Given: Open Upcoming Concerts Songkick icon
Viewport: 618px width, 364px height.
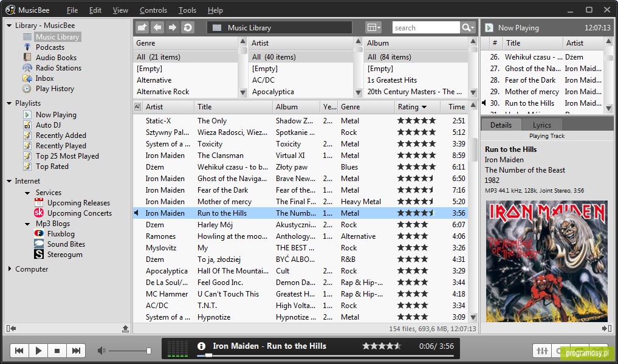Looking at the screenshot, I should 39,213.
